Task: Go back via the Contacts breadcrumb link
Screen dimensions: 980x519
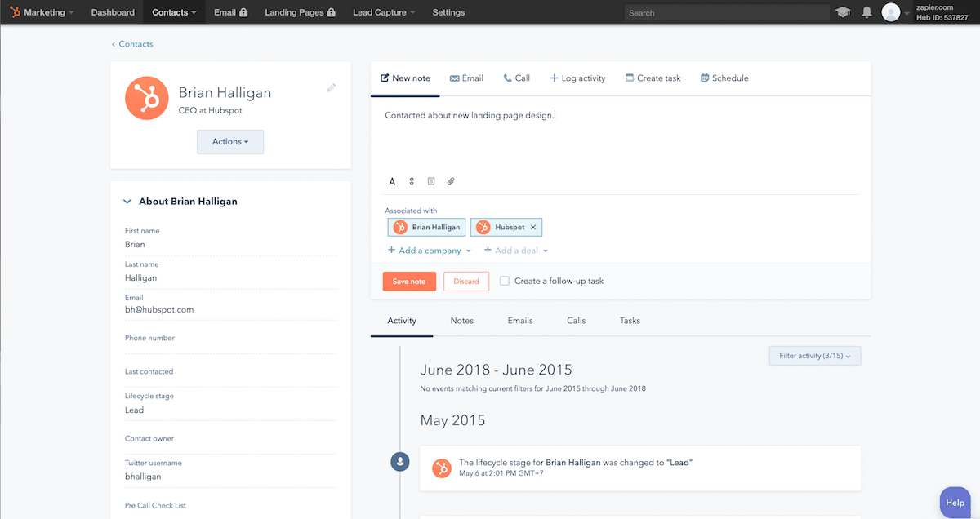Action: (x=132, y=44)
